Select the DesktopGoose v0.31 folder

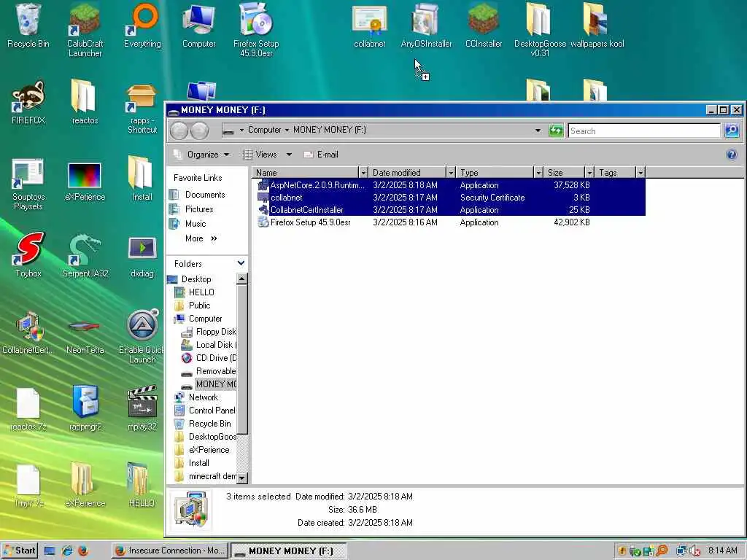[x=540, y=30]
